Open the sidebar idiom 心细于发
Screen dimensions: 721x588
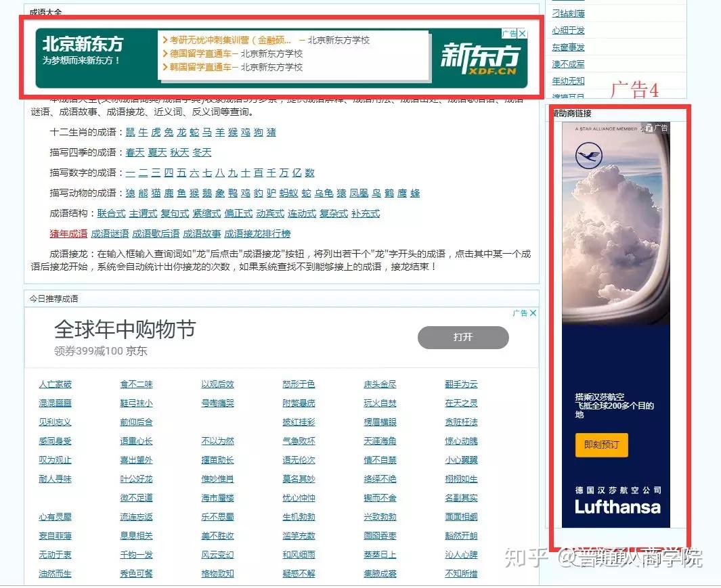[569, 30]
